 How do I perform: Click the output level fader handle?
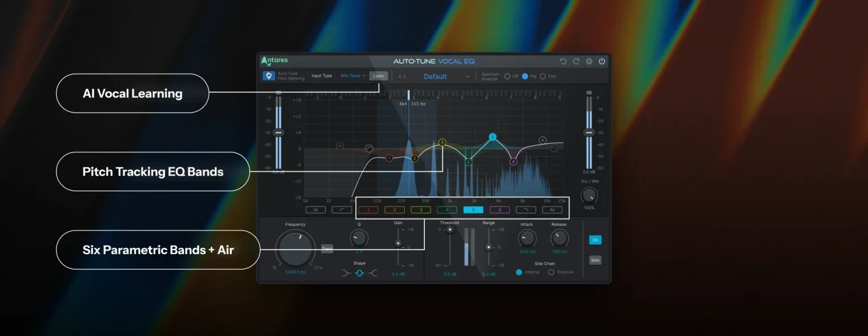pos(589,132)
